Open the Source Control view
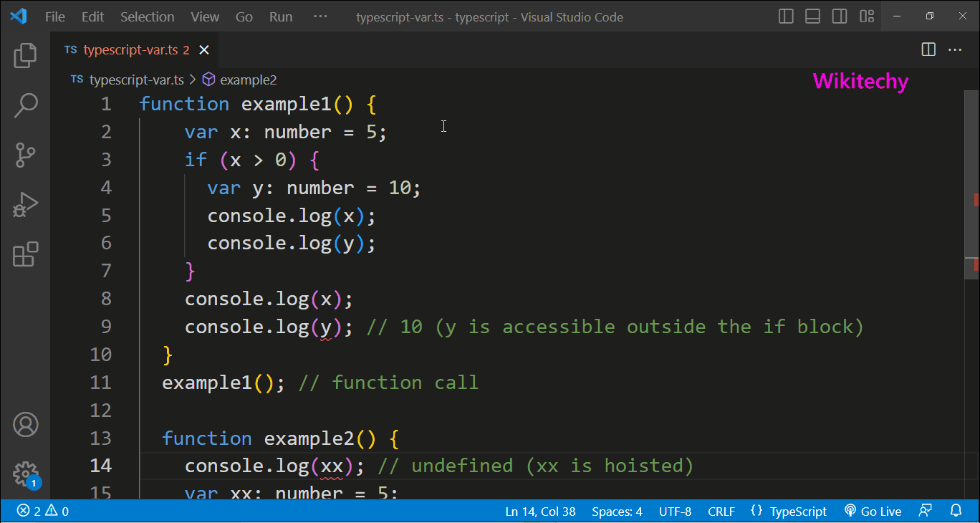980x523 pixels. pyautogui.click(x=26, y=155)
